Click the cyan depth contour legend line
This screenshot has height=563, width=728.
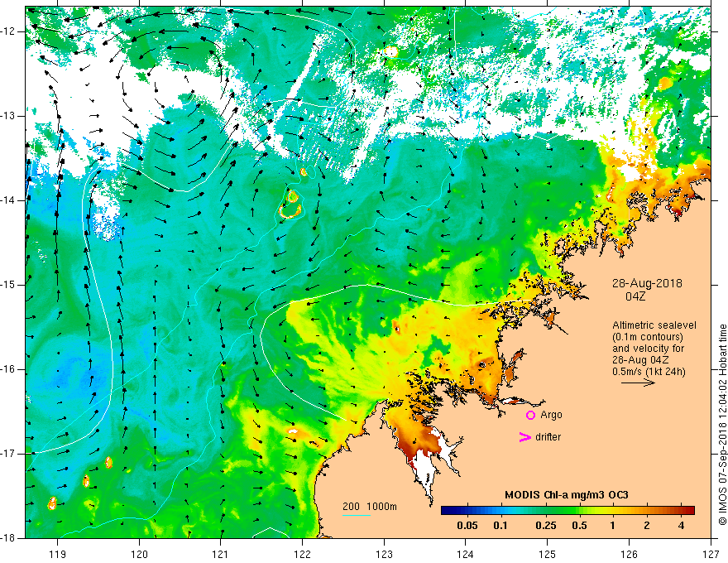357,515
